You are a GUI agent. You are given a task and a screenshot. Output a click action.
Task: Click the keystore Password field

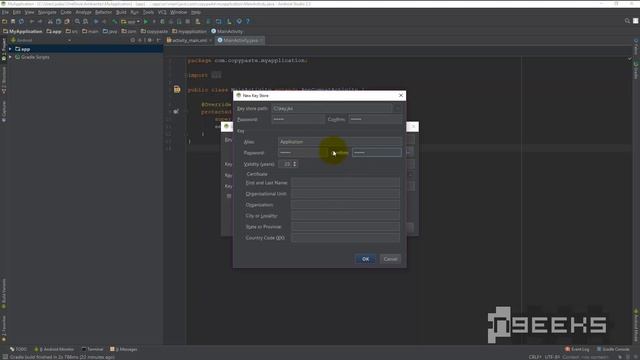point(298,119)
